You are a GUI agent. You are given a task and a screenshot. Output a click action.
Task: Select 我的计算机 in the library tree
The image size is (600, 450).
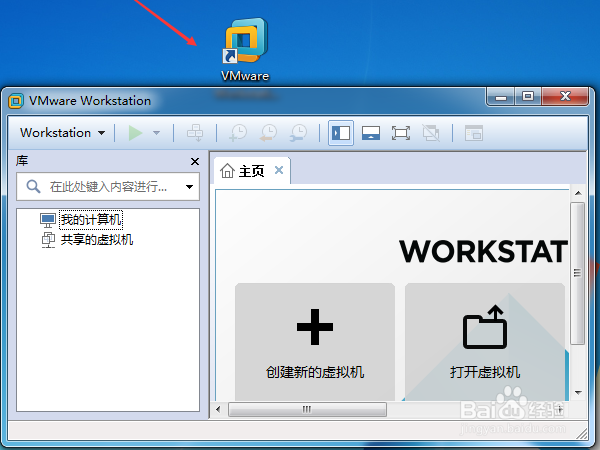91,220
